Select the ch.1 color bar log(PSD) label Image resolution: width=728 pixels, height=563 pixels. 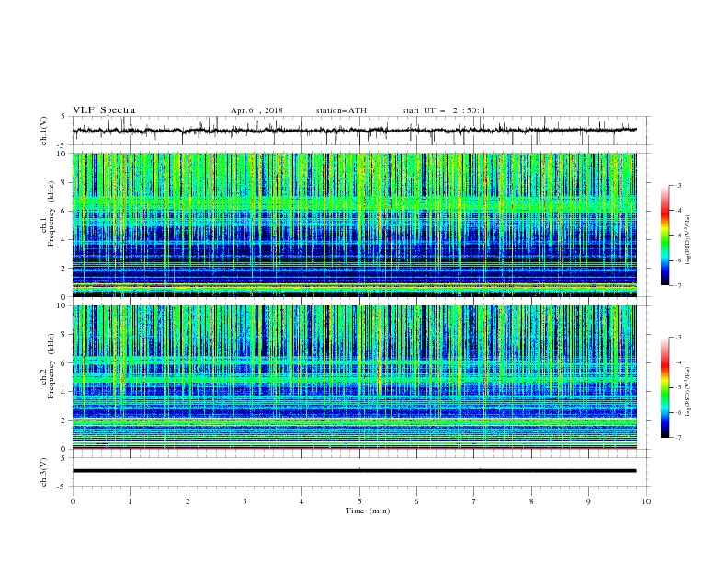point(688,240)
